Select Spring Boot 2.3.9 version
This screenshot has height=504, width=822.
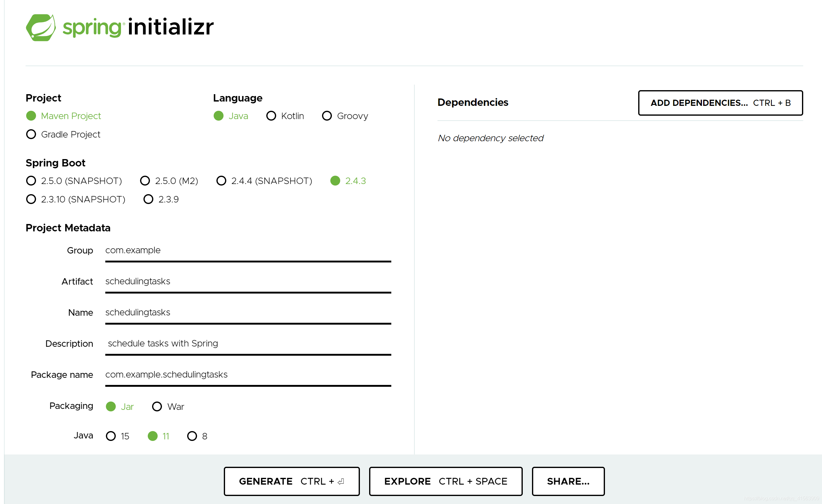pos(161,199)
